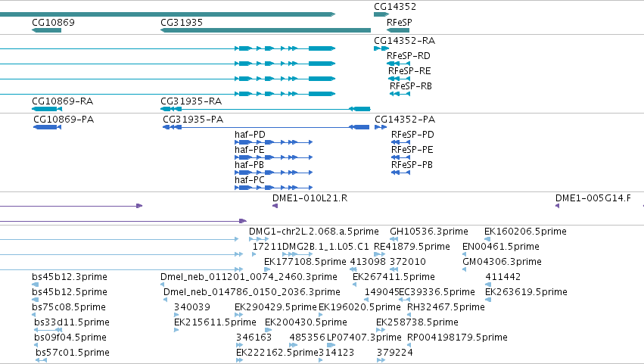This screenshot has height=364, width=644.
Task: Select protein RFeSP-PD
Action: (412, 135)
